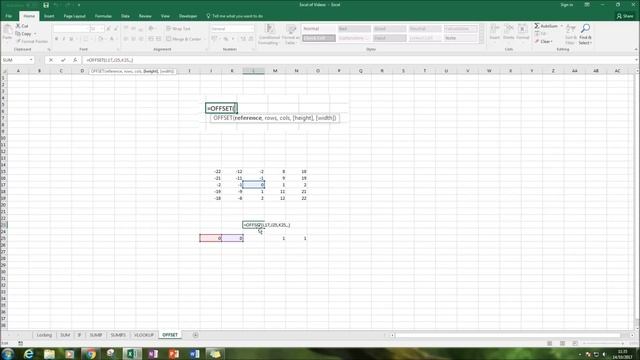The width and height of the screenshot is (640, 360).
Task: Open PowerPoint from taskbar
Action: click(x=174, y=353)
